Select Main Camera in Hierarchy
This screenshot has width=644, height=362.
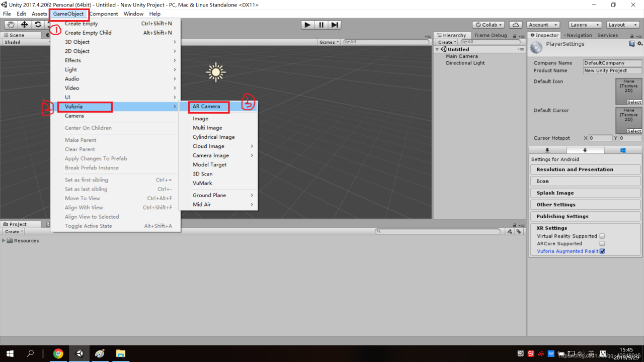(461, 56)
